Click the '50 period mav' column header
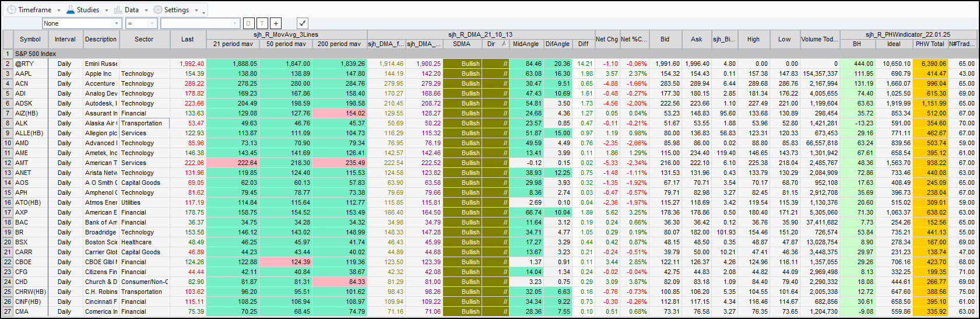The width and height of the screenshot is (980, 319). coord(286,44)
